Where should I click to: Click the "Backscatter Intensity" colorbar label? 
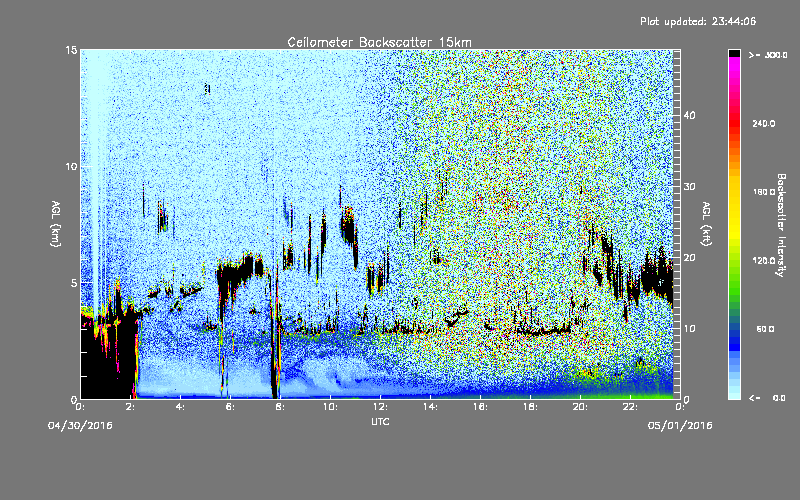781,225
